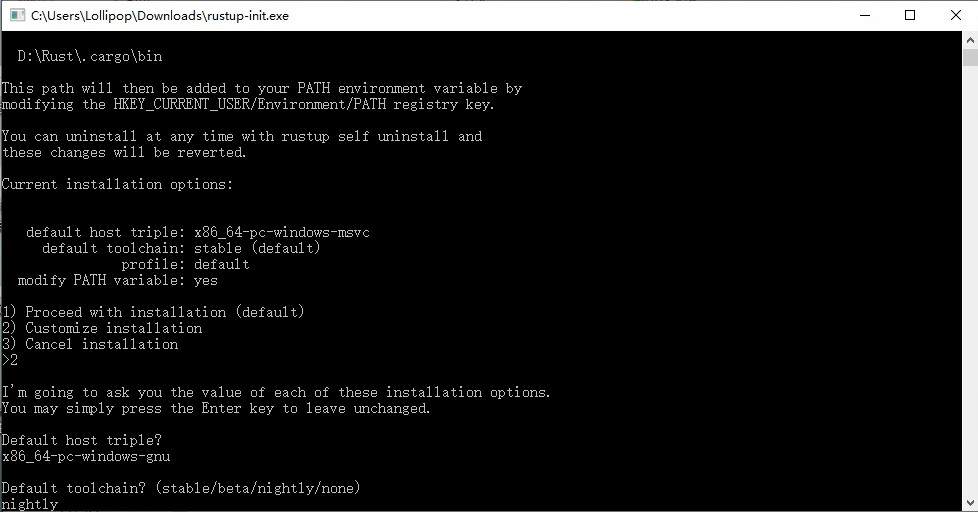
Task: Click the D:\Rust\.cargo\bin path line
Action: [x=90, y=57]
